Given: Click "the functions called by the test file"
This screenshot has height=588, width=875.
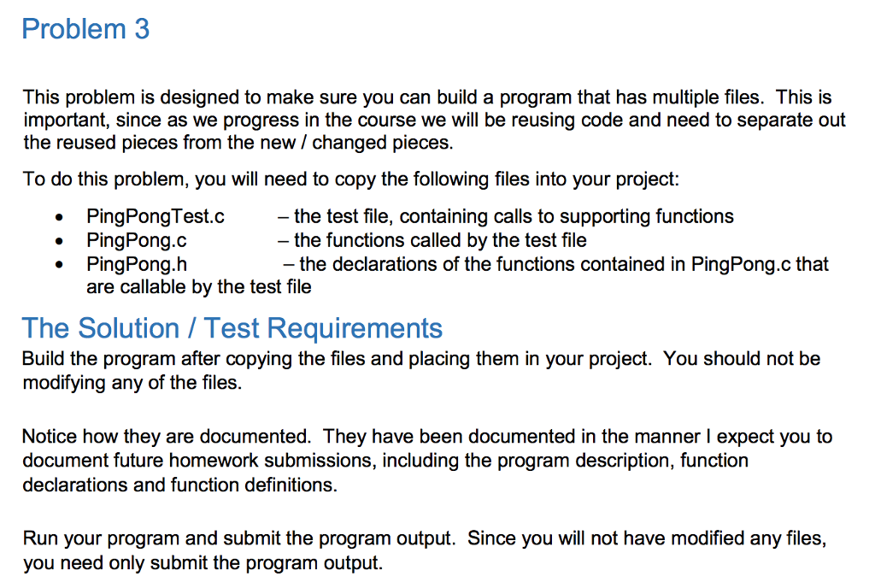Looking at the screenshot, I should [x=439, y=240].
